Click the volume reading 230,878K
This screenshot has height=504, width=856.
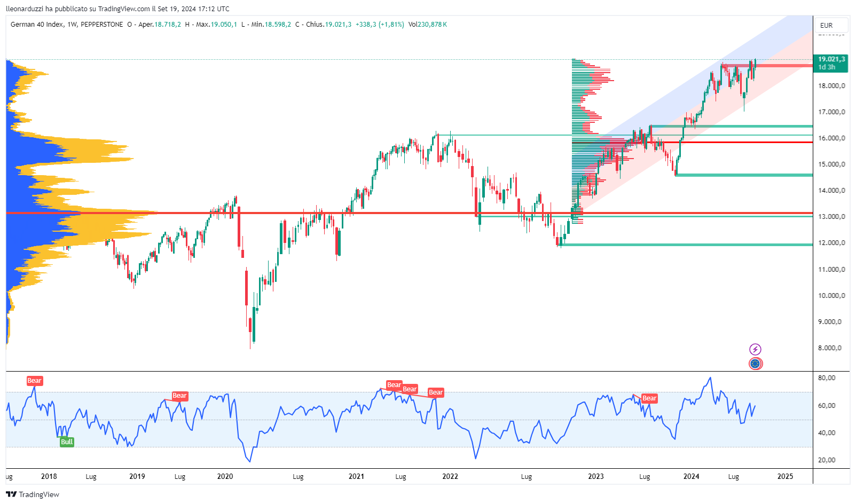433,25
